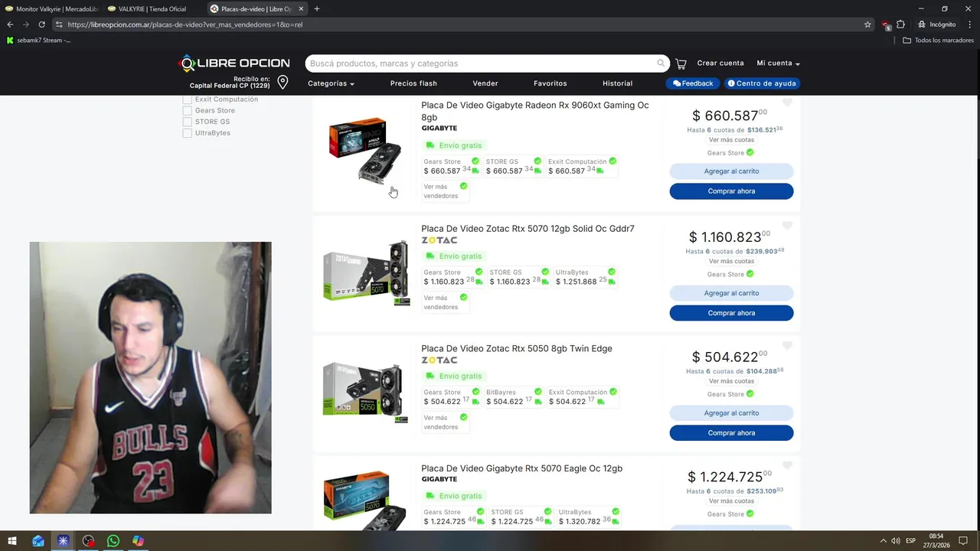Screen dimensions: 980x551
Task: Show Ver más cuotas under $ 1.160.823
Action: 731,261
